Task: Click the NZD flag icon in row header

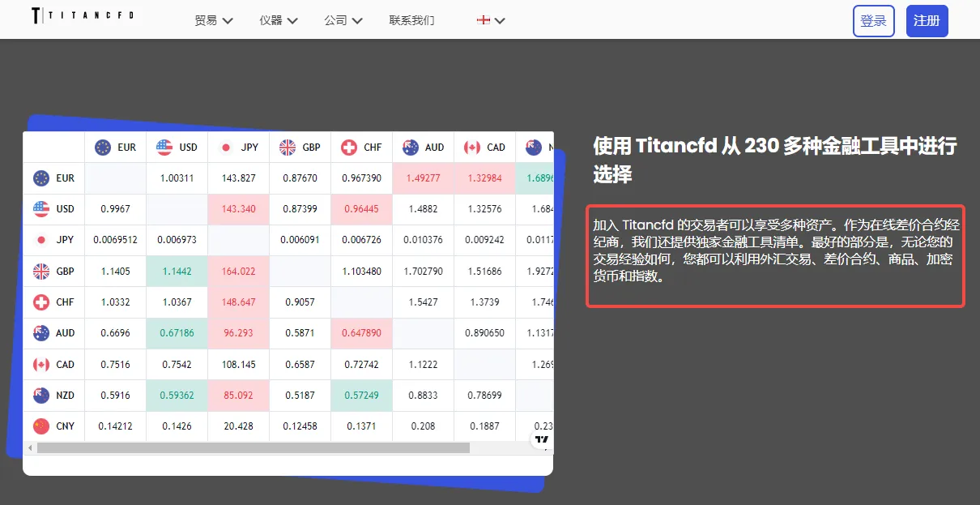Action: pos(41,396)
